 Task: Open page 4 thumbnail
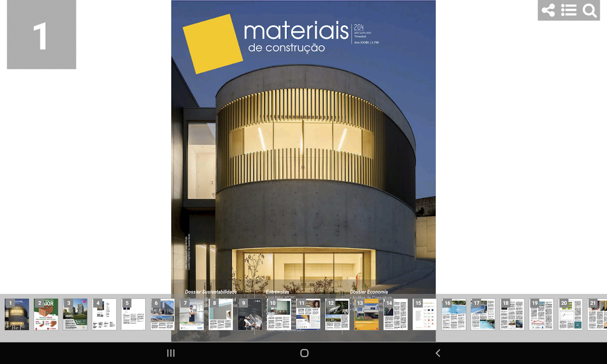click(104, 314)
